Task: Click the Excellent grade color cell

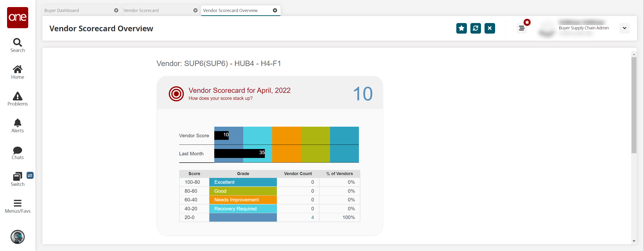Action: [x=243, y=182]
